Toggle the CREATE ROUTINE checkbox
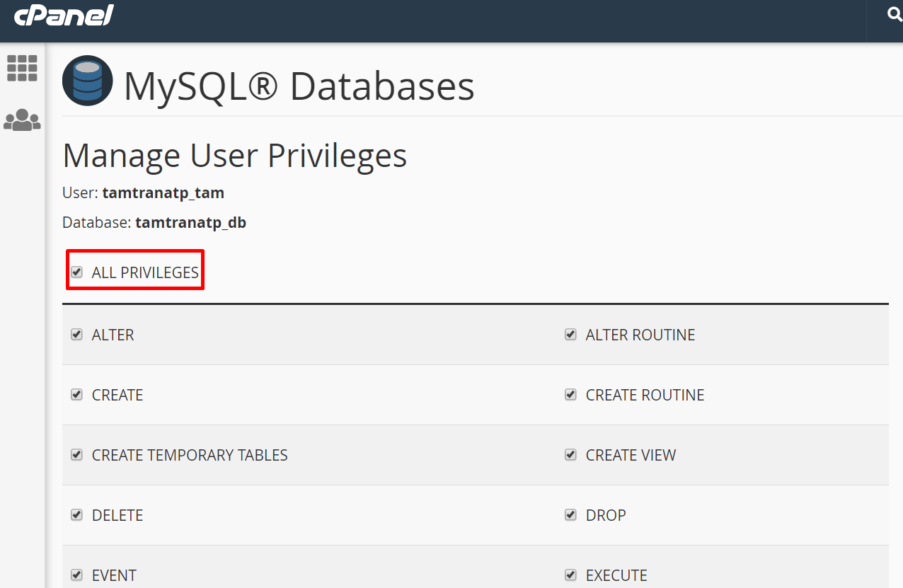This screenshot has width=903, height=588. [570, 395]
